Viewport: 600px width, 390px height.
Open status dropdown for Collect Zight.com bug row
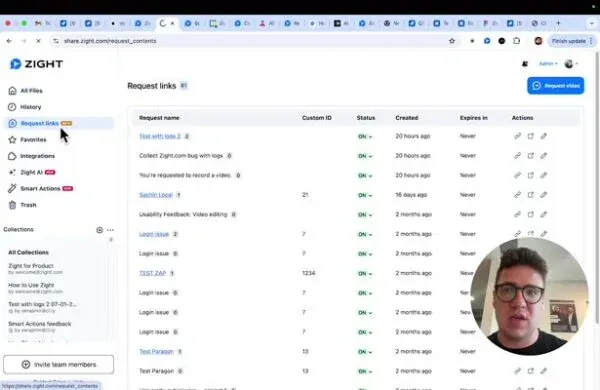(365, 156)
